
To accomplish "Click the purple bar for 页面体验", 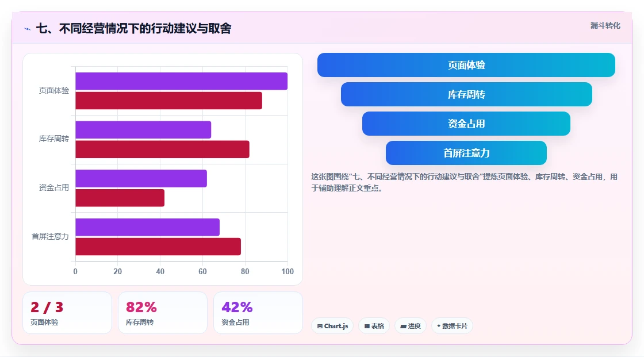I will pos(182,81).
